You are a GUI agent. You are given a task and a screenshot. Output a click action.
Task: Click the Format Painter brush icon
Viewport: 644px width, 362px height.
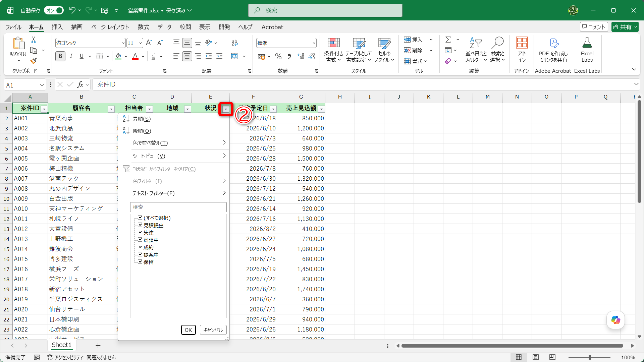34,61
